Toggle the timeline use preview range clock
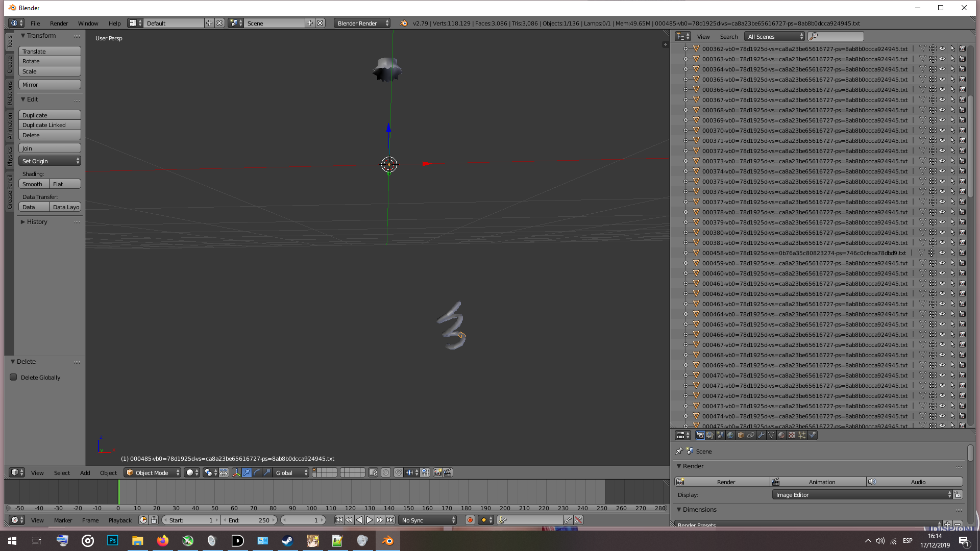Viewport: 980px width, 551px height. [x=143, y=520]
